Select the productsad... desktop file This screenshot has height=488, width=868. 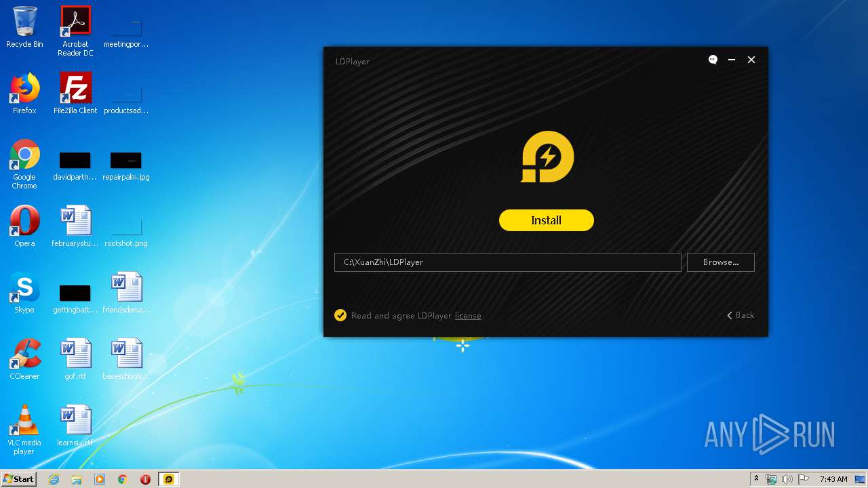126,98
